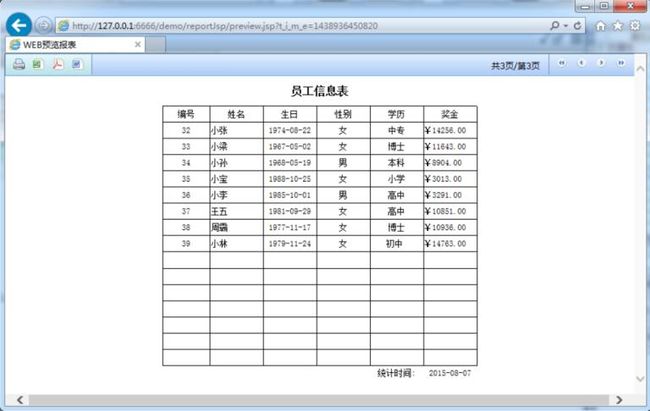Screen dimensions: 650x411
Task: Click the birthday 1988-10-25 cell
Action: pyautogui.click(x=290, y=179)
